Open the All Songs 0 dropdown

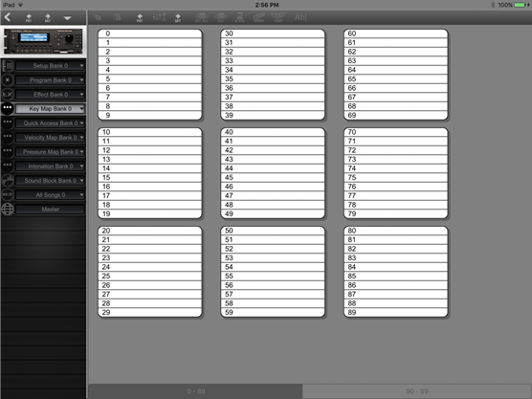point(50,195)
